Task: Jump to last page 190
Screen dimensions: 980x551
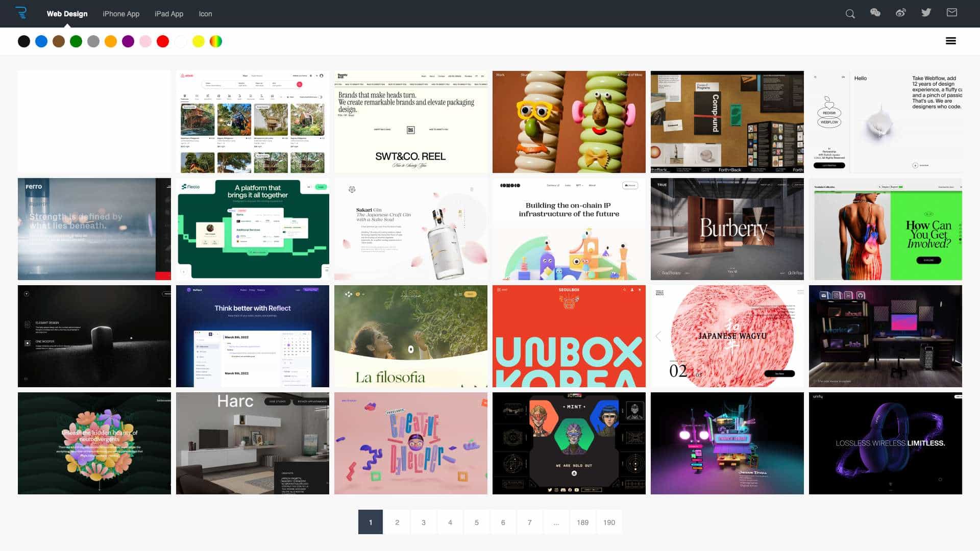Action: [609, 522]
